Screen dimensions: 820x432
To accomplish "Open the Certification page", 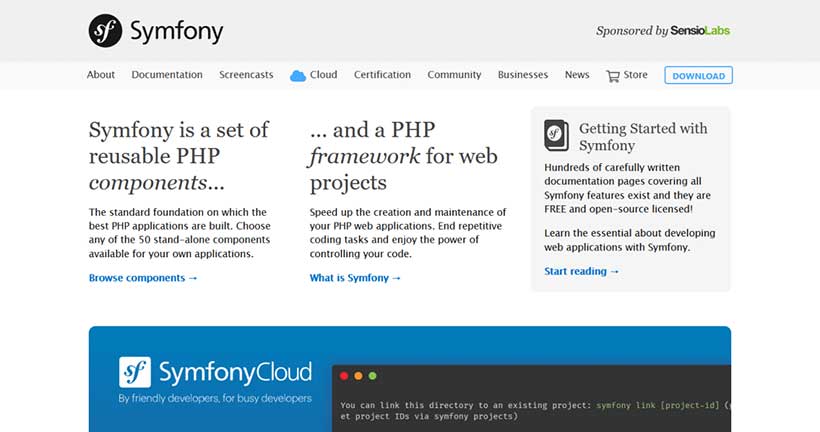I will (x=382, y=75).
